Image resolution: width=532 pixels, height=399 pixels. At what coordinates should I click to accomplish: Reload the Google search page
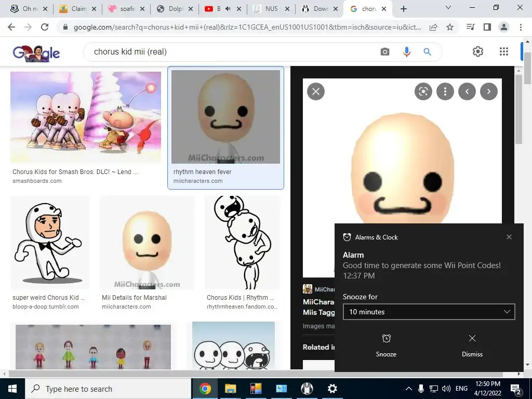45,27
